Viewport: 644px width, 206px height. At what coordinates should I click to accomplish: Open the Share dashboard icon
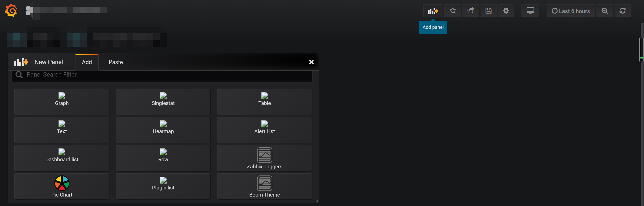point(471,11)
